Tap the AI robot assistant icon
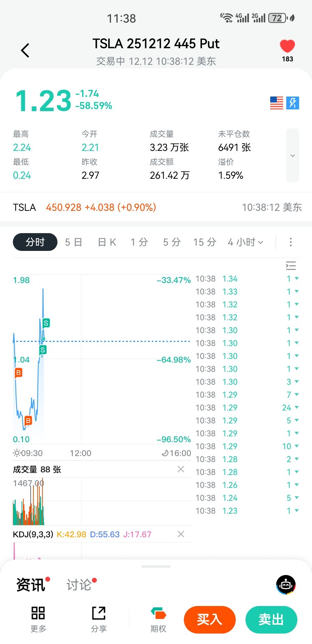Screen dimensions: 312x644 286,585
